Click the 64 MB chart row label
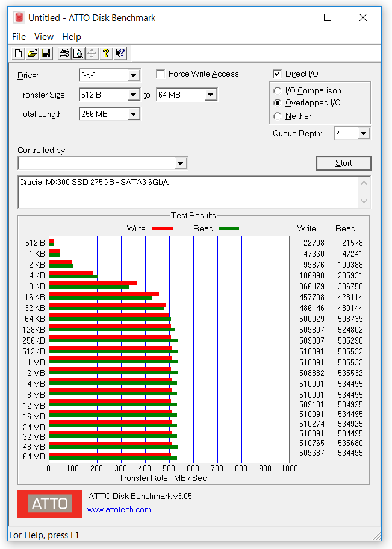Screen dimensions: 392x549 point(34,457)
